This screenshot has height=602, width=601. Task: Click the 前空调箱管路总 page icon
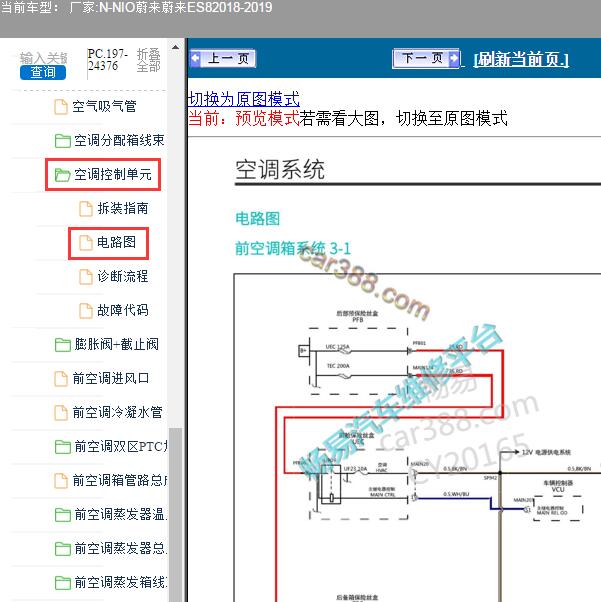tap(61, 481)
